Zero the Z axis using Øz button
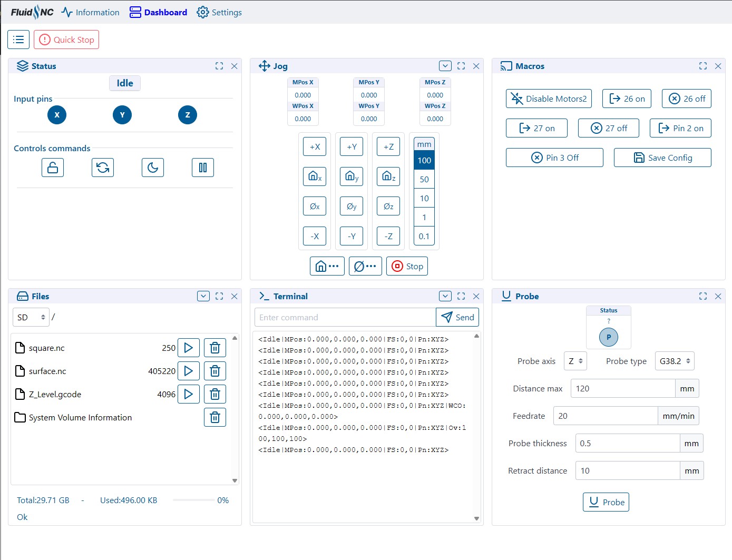This screenshot has width=732, height=560. click(388, 206)
